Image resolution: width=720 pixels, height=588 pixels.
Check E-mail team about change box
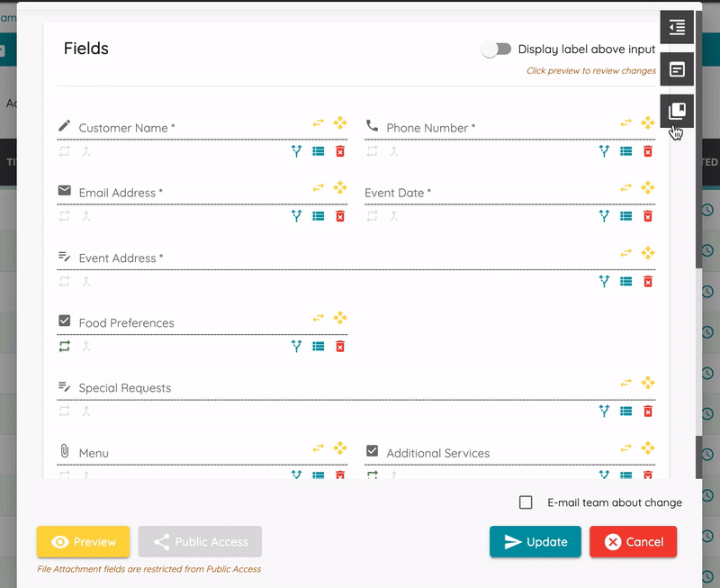(526, 502)
